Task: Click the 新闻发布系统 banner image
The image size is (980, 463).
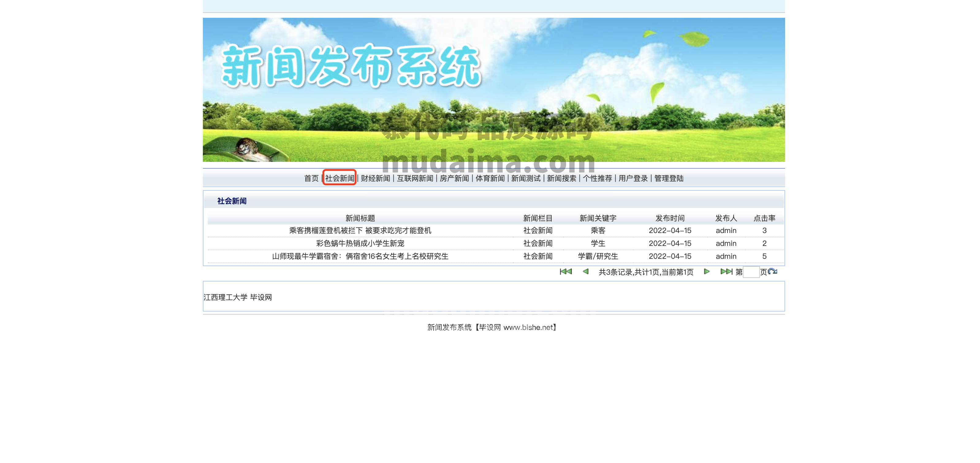Action: coord(494,90)
